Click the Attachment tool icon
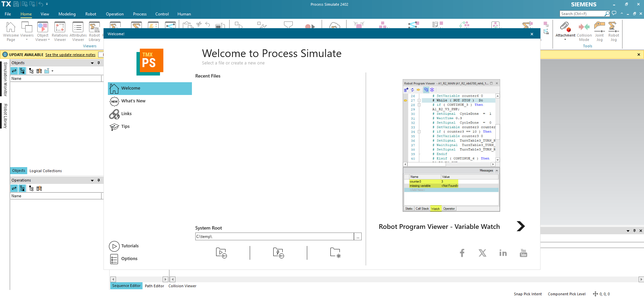The width and height of the screenshot is (644, 298). [565, 27]
